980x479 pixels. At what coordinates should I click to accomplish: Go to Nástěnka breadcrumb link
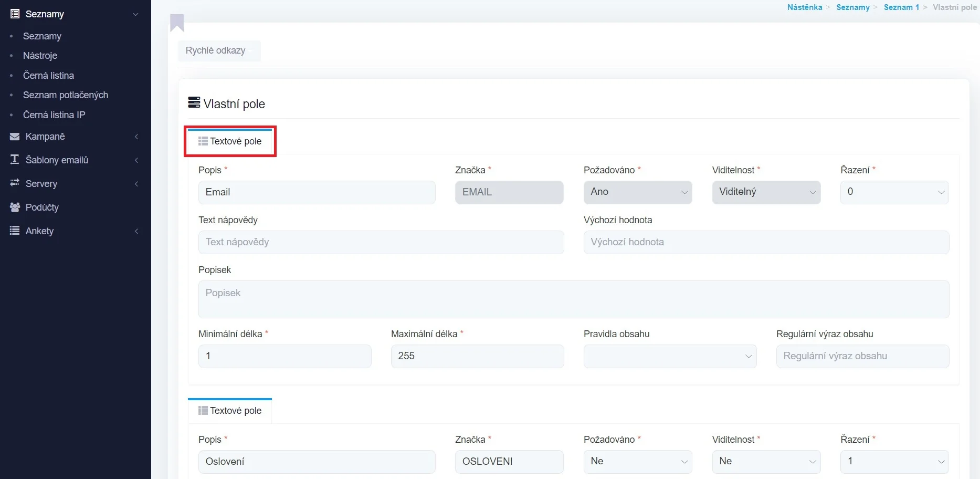(x=804, y=7)
